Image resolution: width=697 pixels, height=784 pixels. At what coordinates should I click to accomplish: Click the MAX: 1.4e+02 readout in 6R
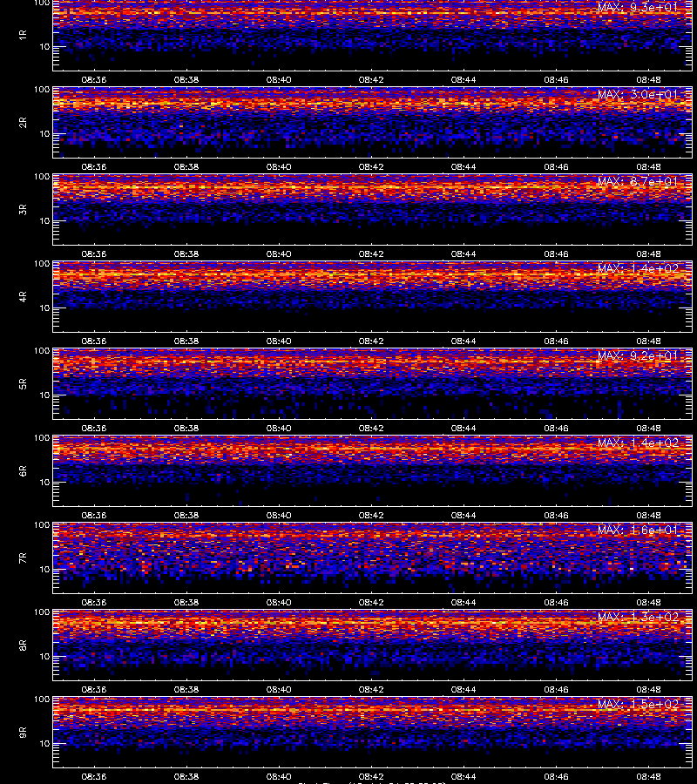pyautogui.click(x=638, y=443)
